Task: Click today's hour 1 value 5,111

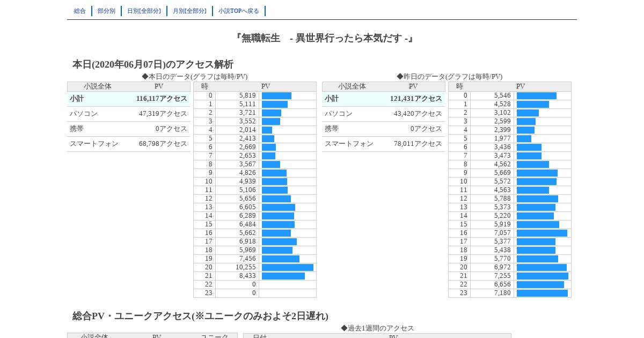Action: coord(247,104)
